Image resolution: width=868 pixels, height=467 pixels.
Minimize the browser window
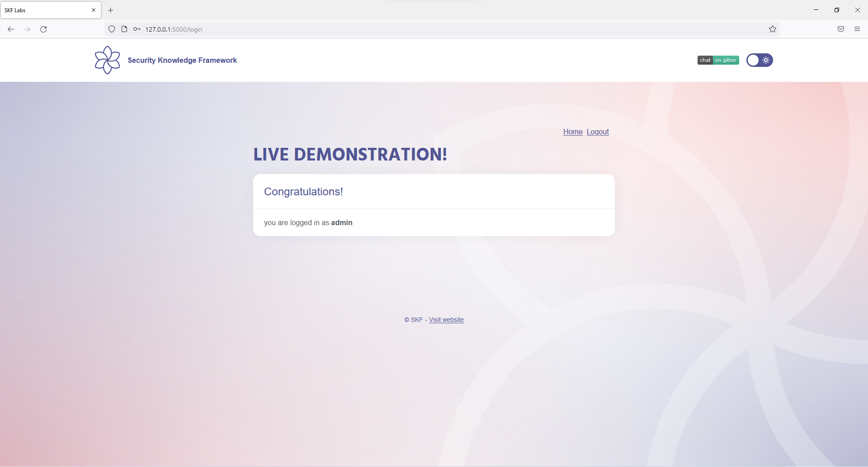coord(816,10)
